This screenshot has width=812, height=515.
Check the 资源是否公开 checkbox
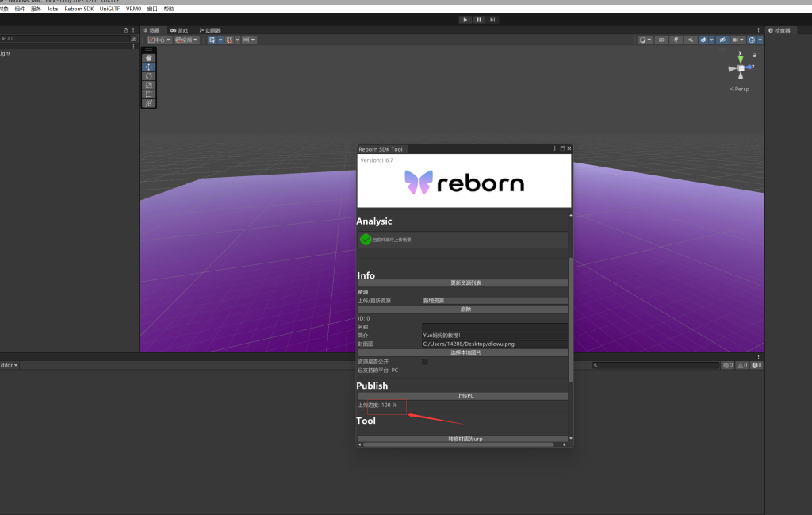pyautogui.click(x=425, y=362)
